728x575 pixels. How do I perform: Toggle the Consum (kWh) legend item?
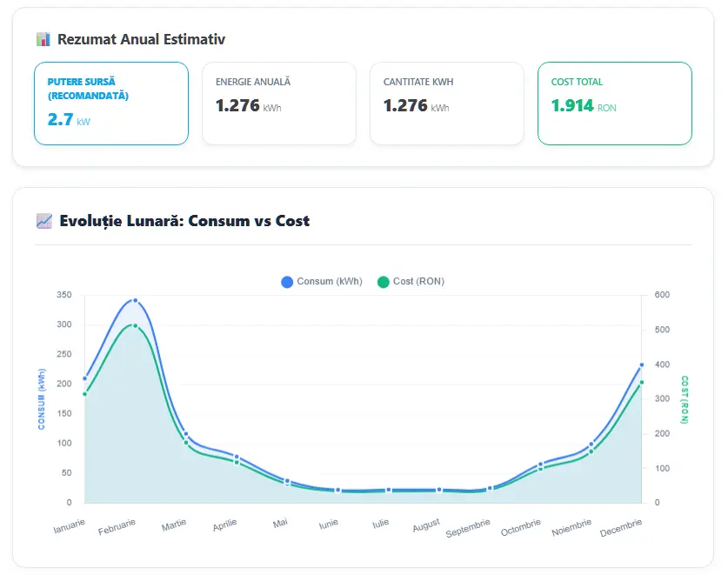pos(322,282)
